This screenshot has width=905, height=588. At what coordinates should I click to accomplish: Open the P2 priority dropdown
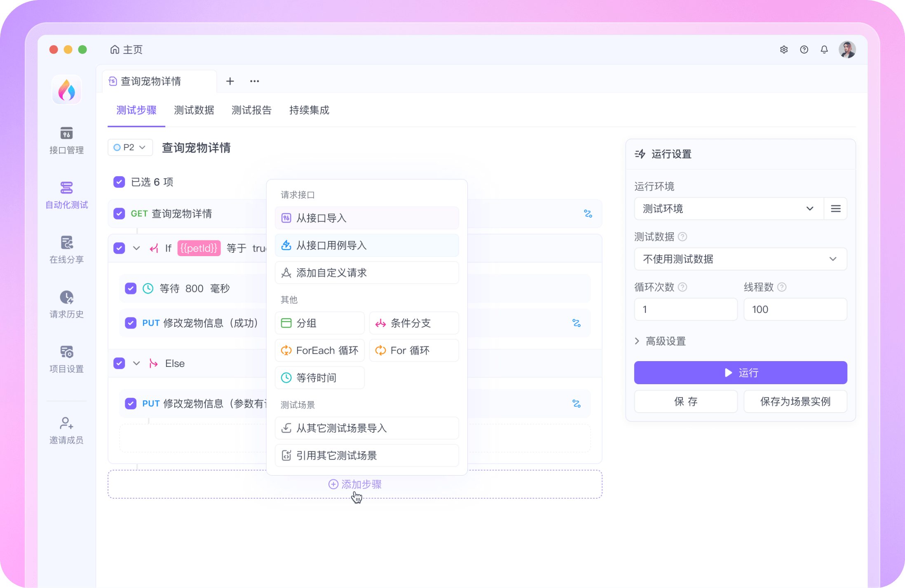(x=130, y=147)
